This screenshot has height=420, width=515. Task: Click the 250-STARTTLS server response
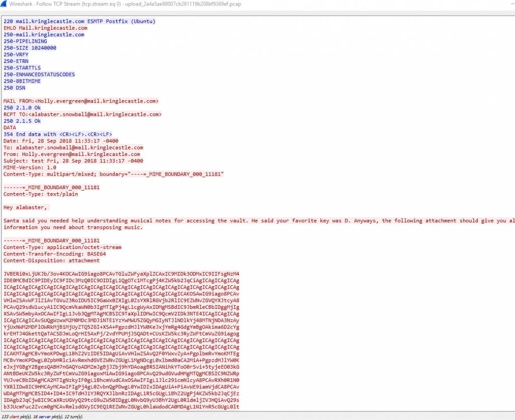22,68
